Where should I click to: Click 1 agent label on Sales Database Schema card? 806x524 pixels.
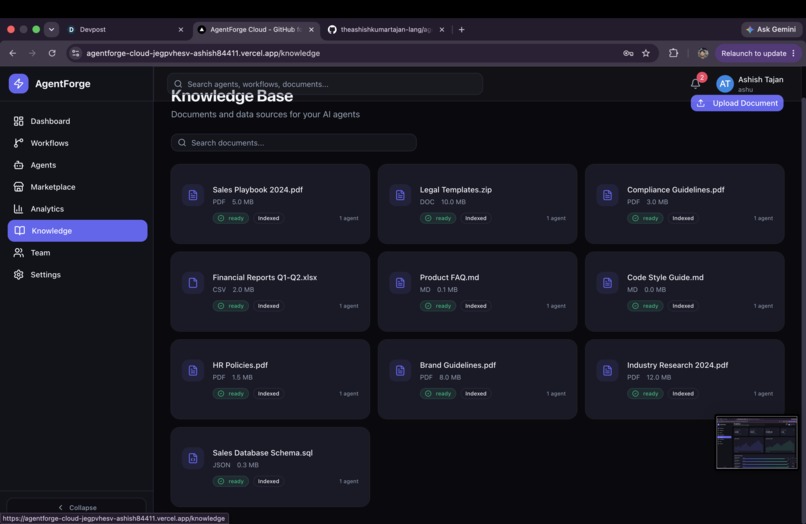click(349, 481)
